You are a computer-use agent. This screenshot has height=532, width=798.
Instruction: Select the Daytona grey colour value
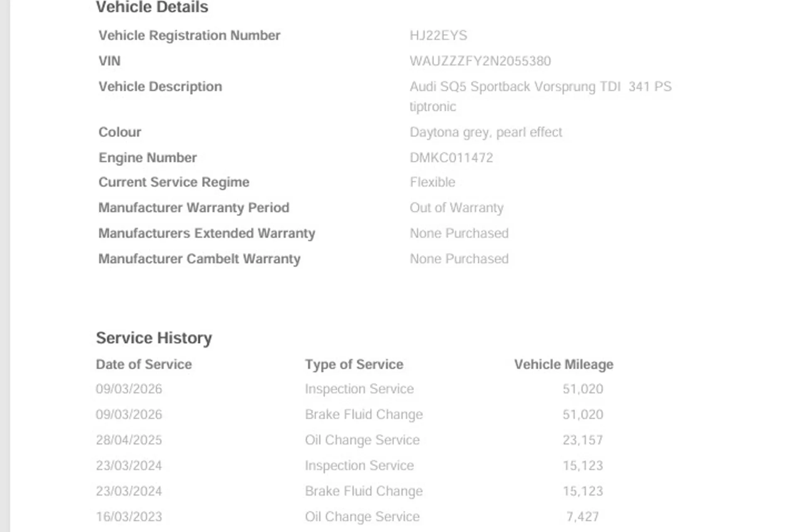485,132
